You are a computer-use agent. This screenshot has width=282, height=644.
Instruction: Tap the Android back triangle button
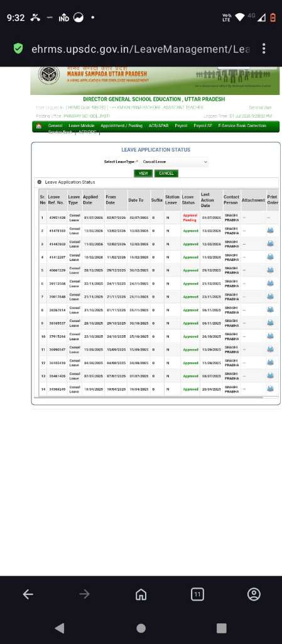coord(60,628)
